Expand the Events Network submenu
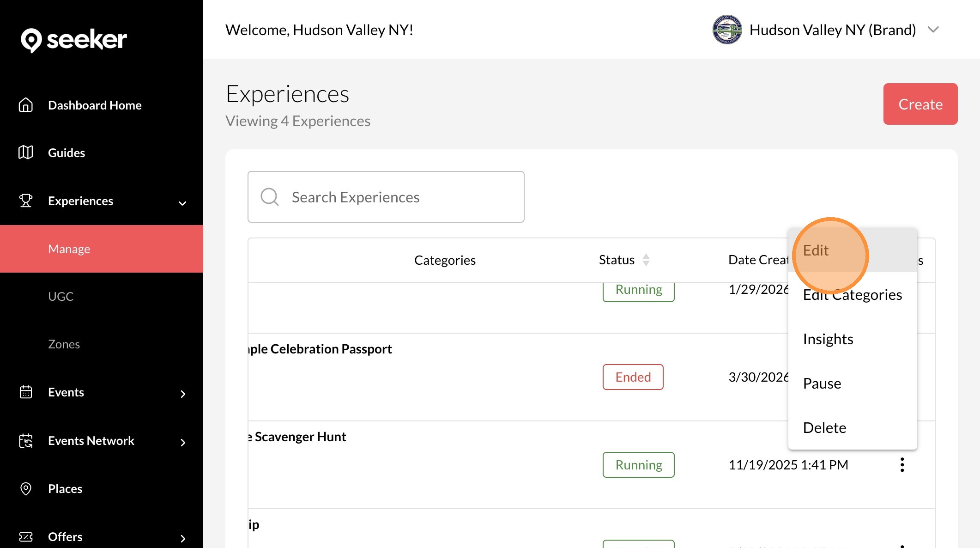This screenshot has width=980, height=548. pyautogui.click(x=183, y=442)
